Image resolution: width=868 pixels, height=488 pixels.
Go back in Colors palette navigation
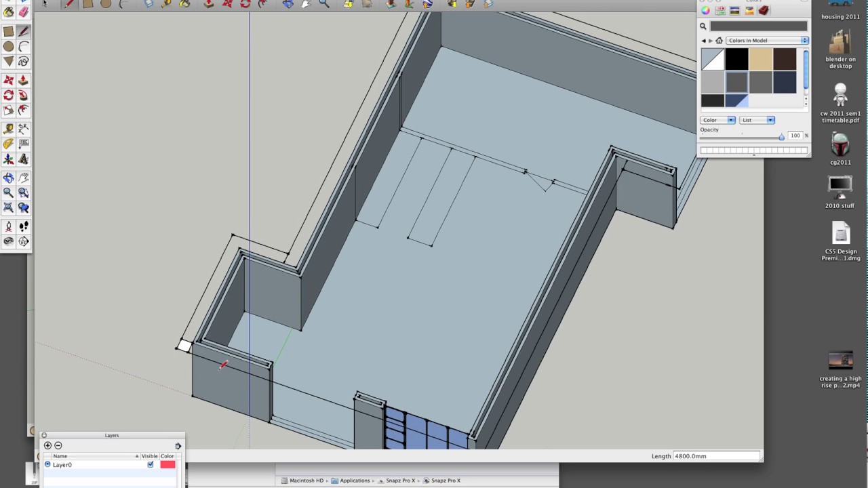[704, 41]
